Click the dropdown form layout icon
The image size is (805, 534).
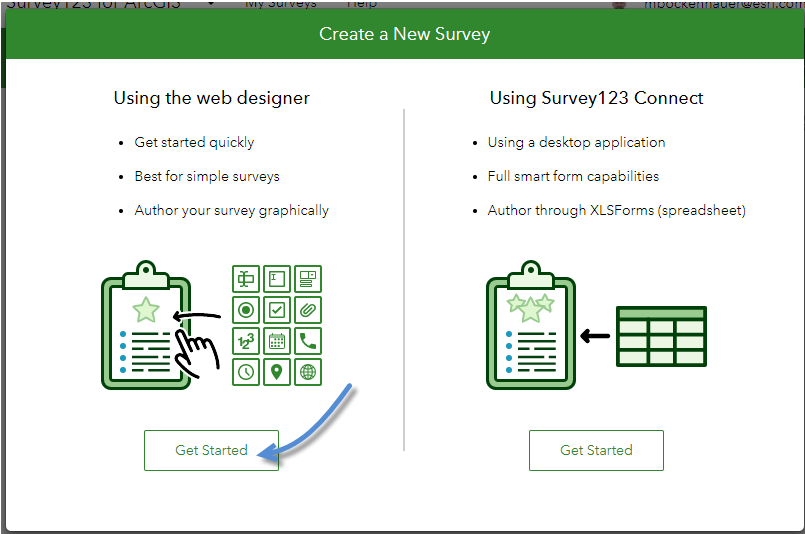pyautogui.click(x=308, y=279)
